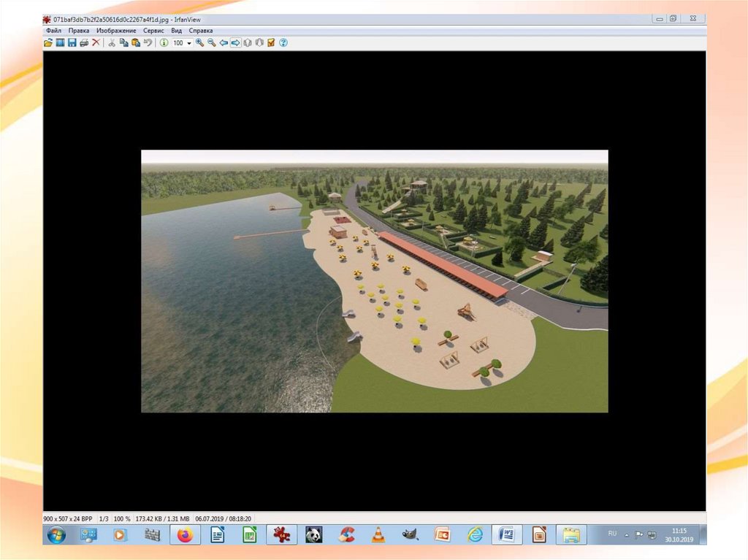Screen dimensions: 748x560
Task: Zoom out with the minus magnifier
Action: coord(212,43)
